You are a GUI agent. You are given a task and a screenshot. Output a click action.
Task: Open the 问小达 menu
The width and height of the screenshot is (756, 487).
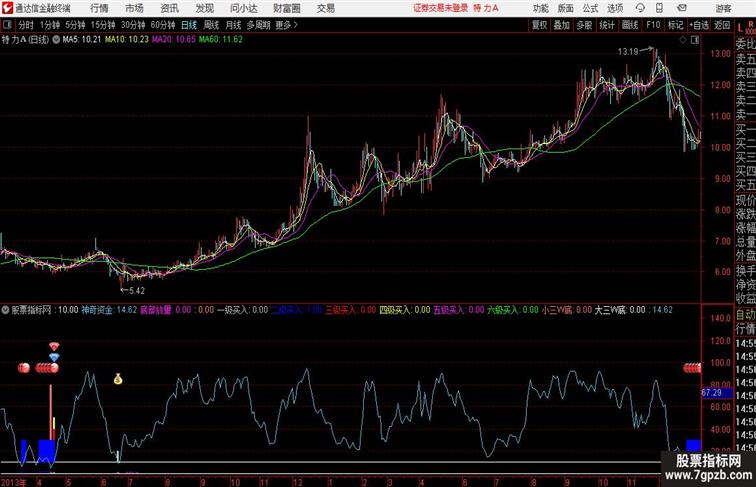pos(244,8)
